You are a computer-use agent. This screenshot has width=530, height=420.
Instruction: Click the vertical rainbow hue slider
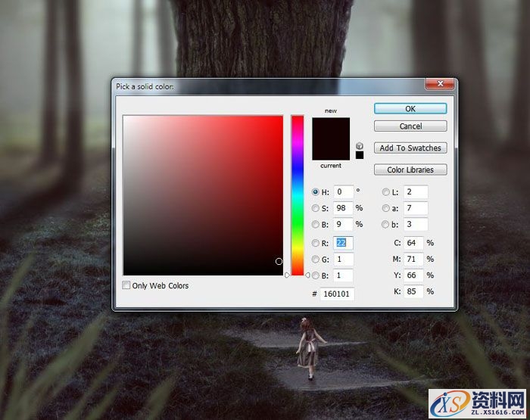coord(298,189)
